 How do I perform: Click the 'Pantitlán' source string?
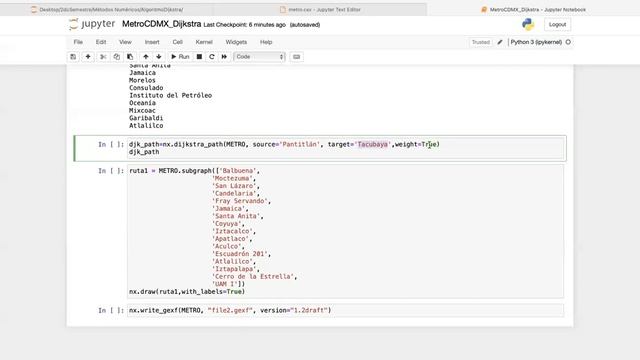(300, 144)
